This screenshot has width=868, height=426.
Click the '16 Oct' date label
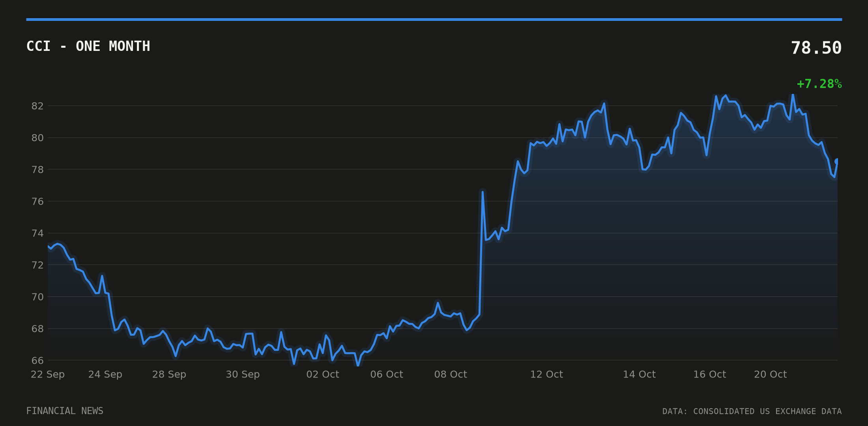pos(710,374)
